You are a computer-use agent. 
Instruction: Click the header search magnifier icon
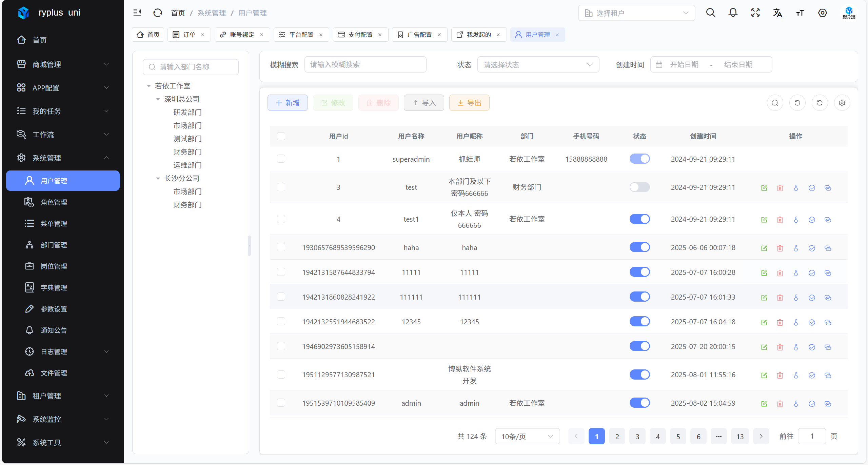(710, 13)
